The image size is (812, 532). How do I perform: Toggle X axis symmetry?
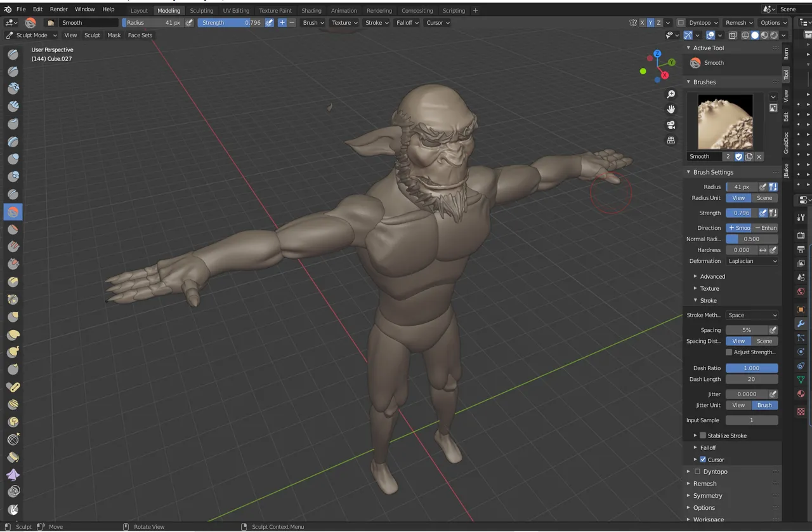[642, 22]
